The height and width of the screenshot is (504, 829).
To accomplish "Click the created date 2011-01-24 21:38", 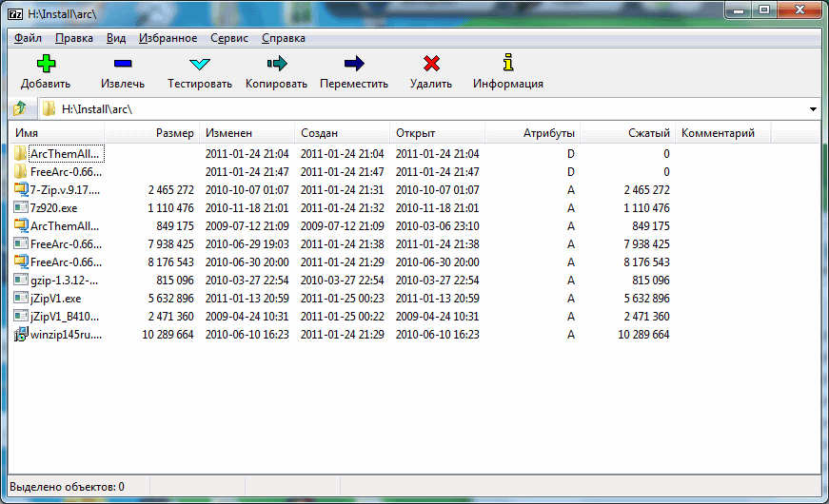I will coord(342,244).
